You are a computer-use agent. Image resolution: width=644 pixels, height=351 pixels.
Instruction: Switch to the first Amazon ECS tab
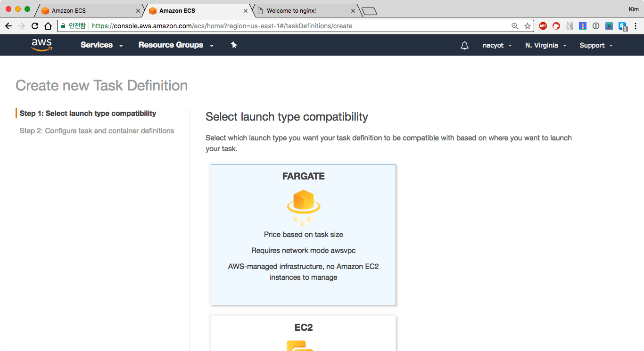(x=87, y=10)
